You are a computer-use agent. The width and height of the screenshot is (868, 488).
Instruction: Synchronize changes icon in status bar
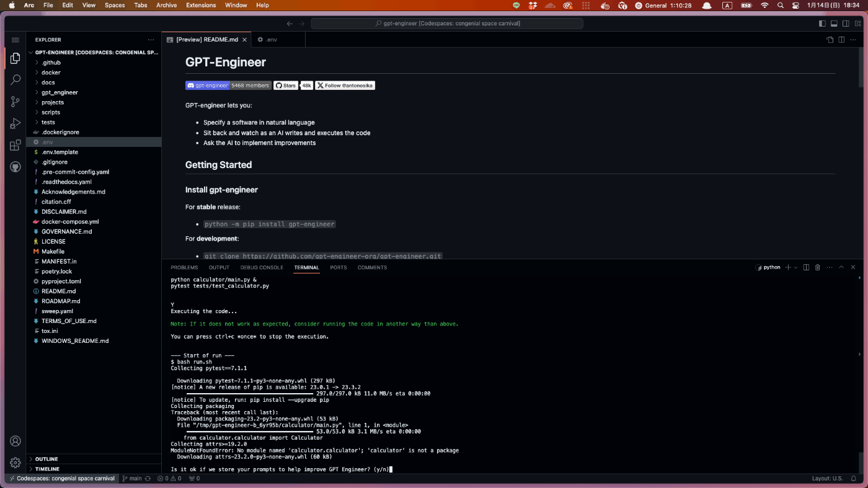(148, 479)
